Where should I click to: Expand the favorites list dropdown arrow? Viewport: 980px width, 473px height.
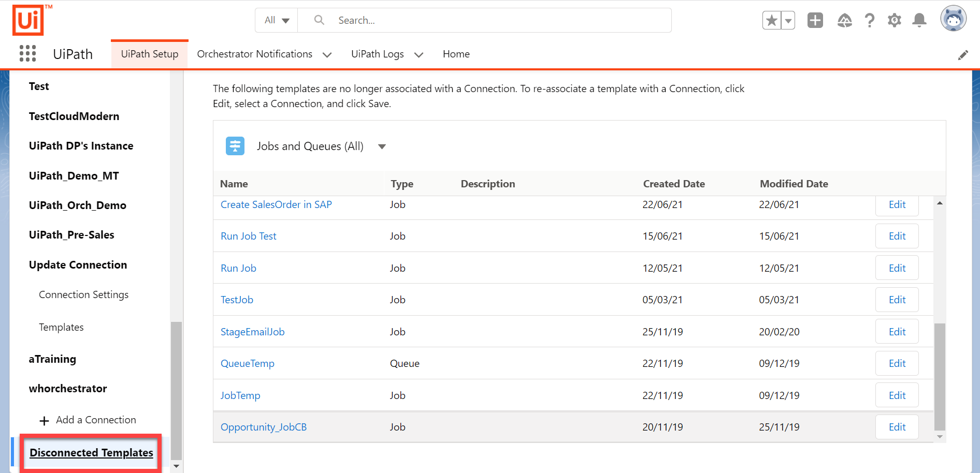point(788,21)
